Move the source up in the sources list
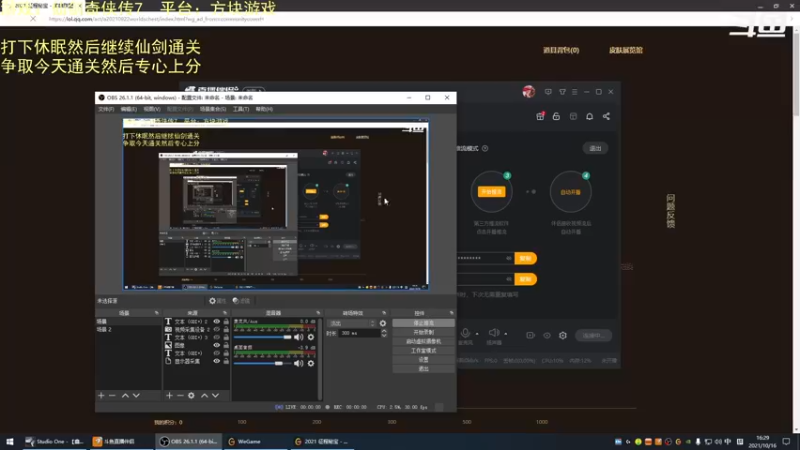The height and width of the screenshot is (450, 800). [204, 395]
